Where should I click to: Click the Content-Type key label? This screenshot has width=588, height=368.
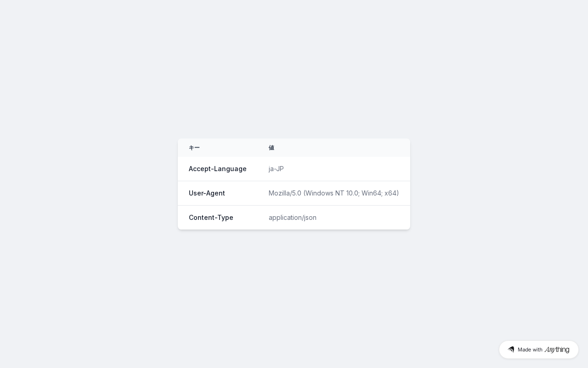[x=211, y=218]
